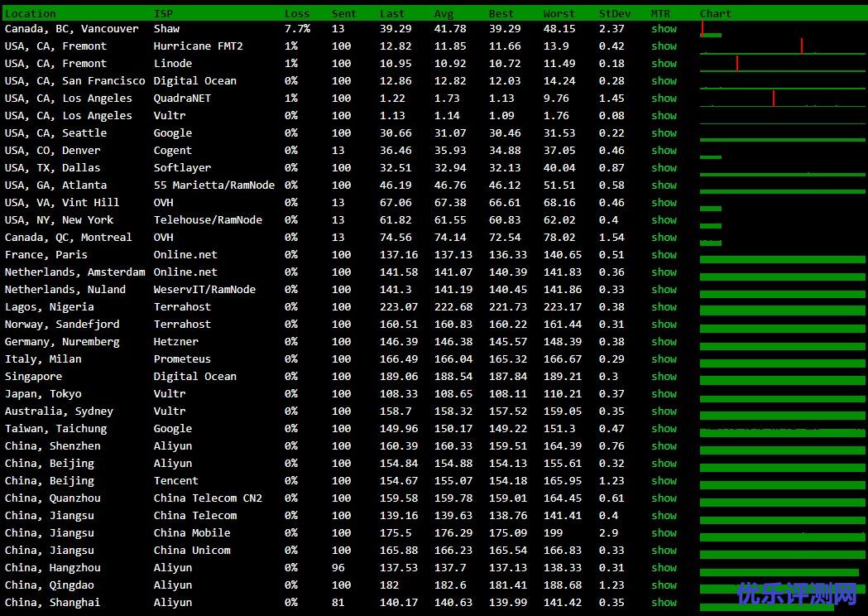Click 'show' for Los Angeles QuadraNET
The width and height of the screenshot is (868, 616).
tap(664, 98)
